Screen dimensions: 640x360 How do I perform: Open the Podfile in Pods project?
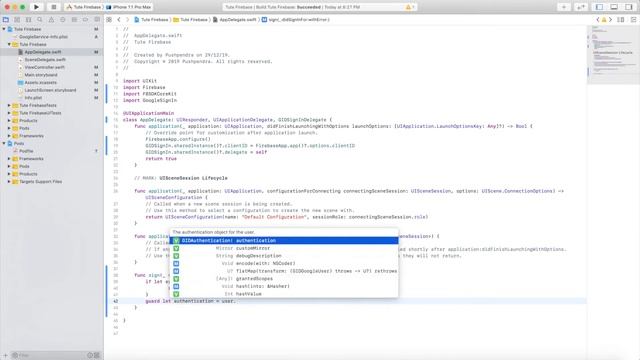click(x=26, y=151)
